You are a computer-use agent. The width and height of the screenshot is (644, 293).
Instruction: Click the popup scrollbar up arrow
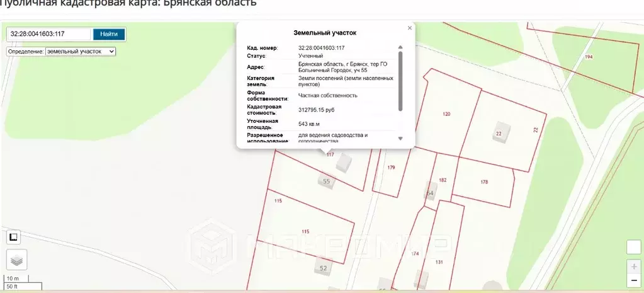[400, 47]
